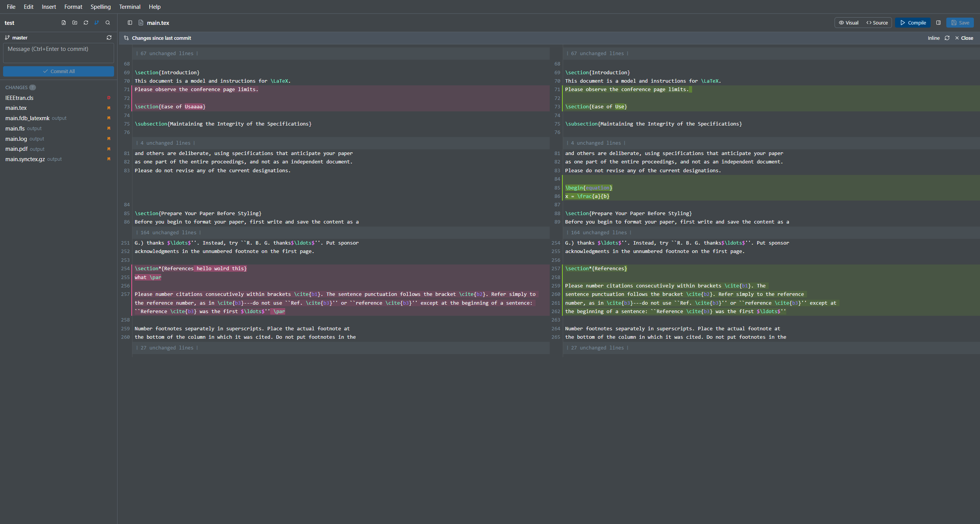Expand 27 unchanged lines in right diff pane

click(598, 348)
